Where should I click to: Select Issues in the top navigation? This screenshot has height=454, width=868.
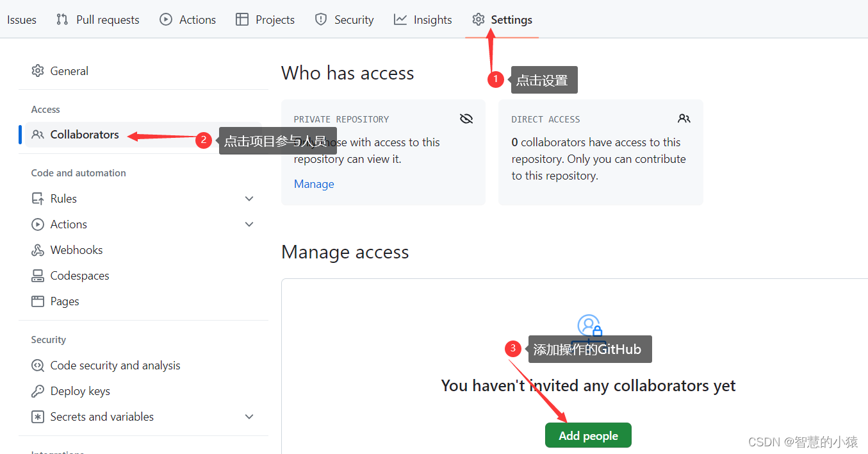tap(21, 19)
